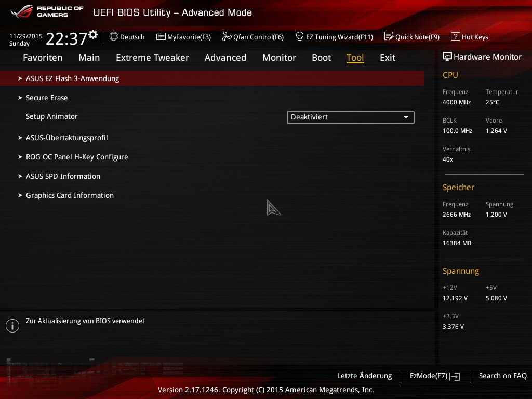532x399 pixels.
Task: Open Search on FAQ
Action: pos(503,376)
